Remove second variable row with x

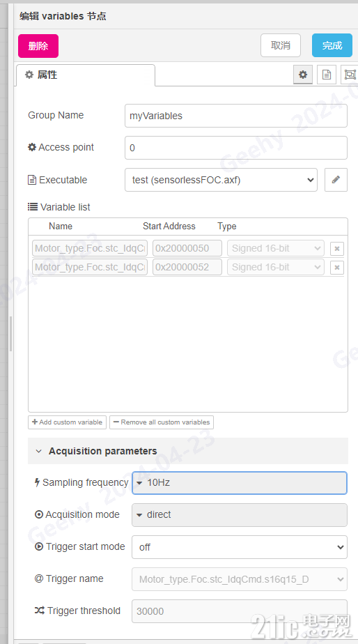(x=337, y=268)
